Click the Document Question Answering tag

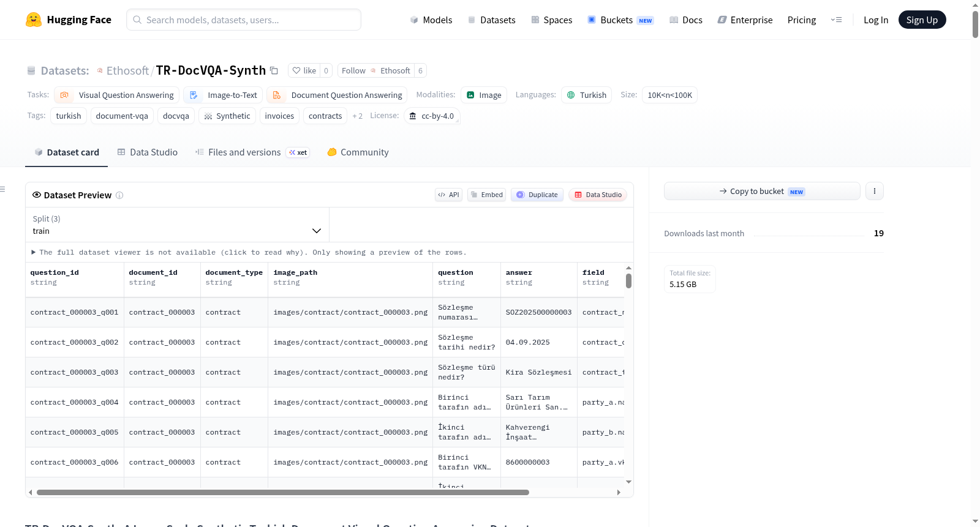point(337,95)
